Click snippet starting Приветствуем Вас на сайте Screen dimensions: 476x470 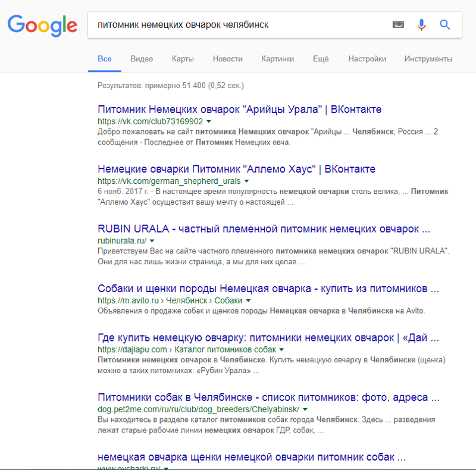click(x=274, y=256)
